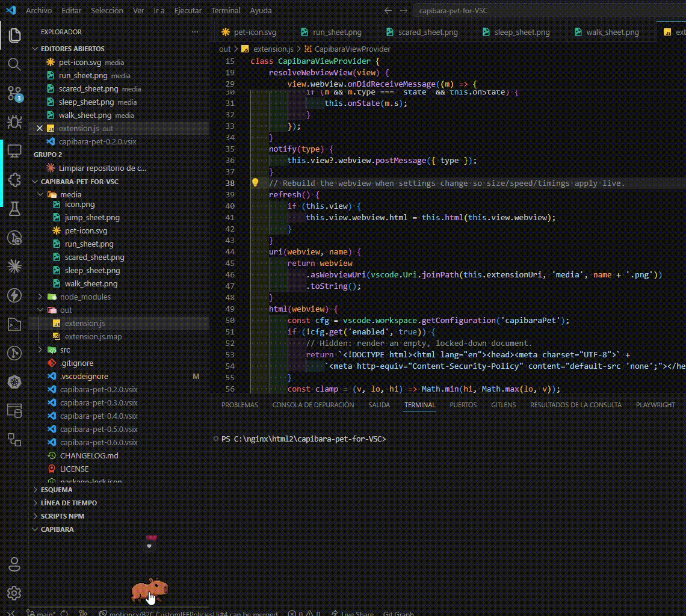Open the Testing beaker icon
The width and height of the screenshot is (686, 616).
coord(14,209)
